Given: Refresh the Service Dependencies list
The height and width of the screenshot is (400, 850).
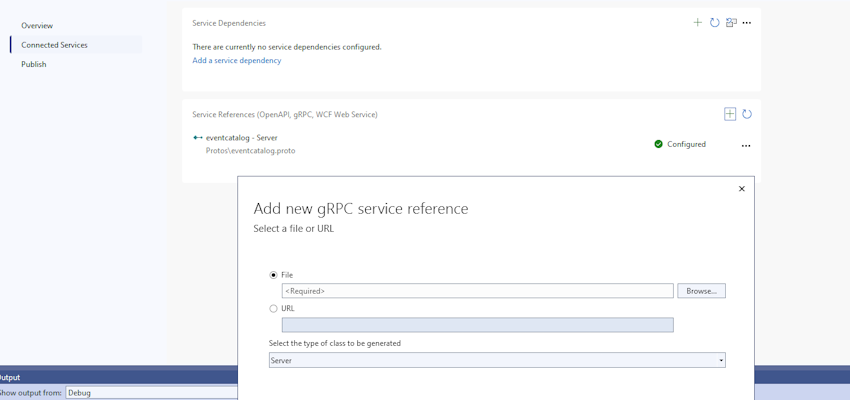Looking at the screenshot, I should (714, 23).
